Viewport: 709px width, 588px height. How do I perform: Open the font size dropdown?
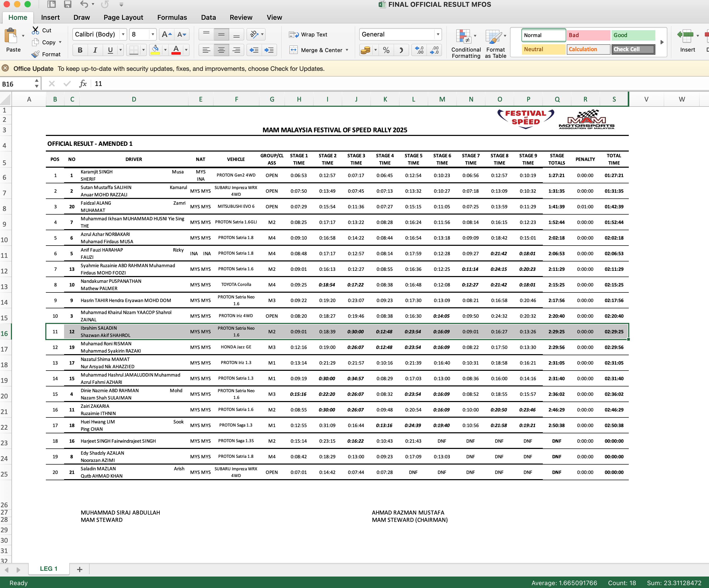pos(153,34)
